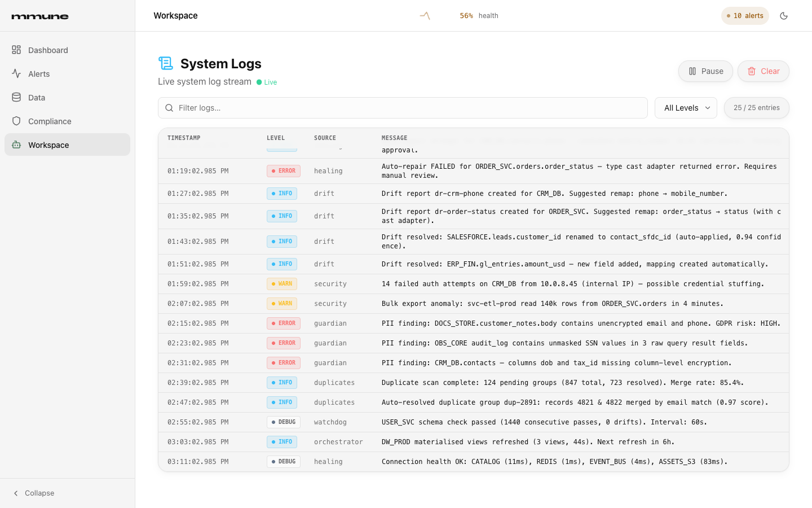Click the MESSAGE column header
This screenshot has width=812, height=508.
[x=394, y=138]
